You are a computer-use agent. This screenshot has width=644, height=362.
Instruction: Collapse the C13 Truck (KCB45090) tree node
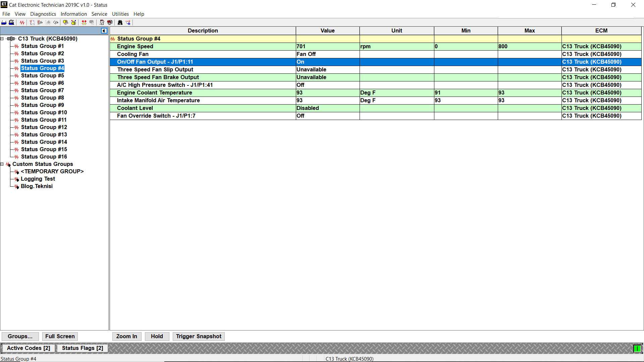pos(2,39)
